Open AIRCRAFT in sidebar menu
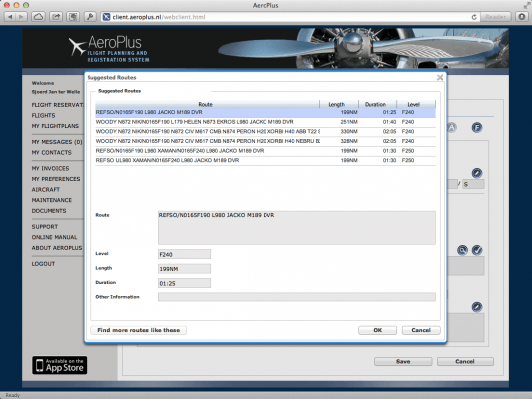 tap(46, 189)
